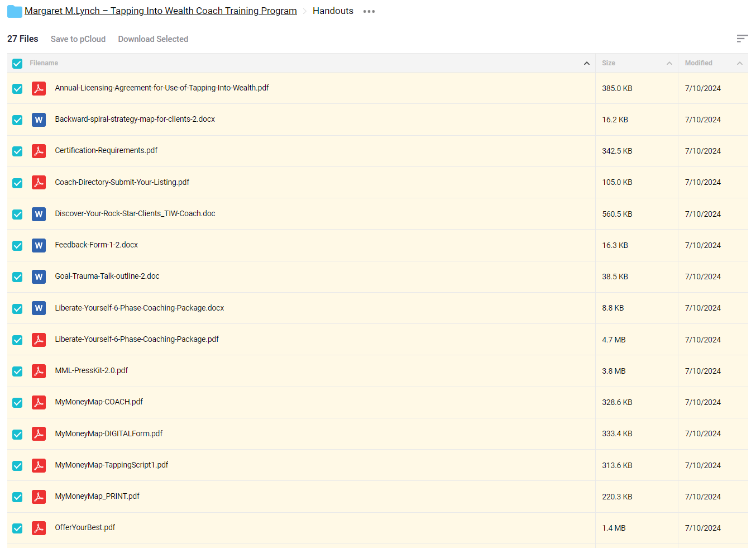Click PDF icon for Coach-Directory-Submit-Your-Listing

[x=39, y=182]
